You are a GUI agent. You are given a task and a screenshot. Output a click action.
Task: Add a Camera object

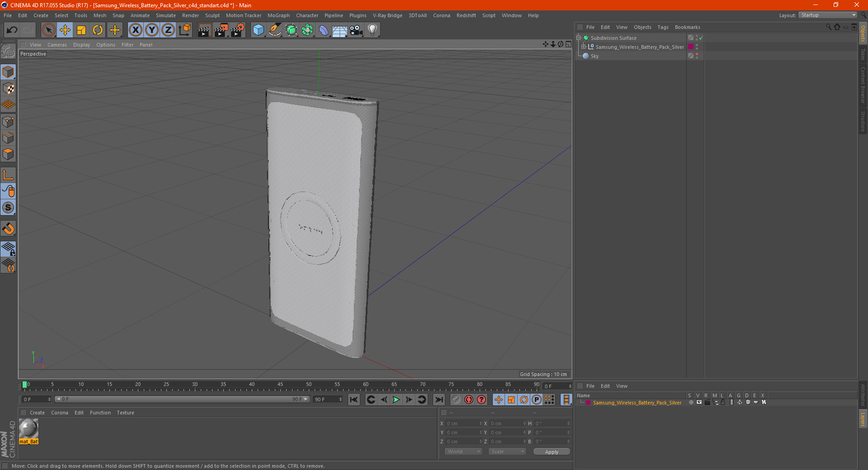[356, 30]
